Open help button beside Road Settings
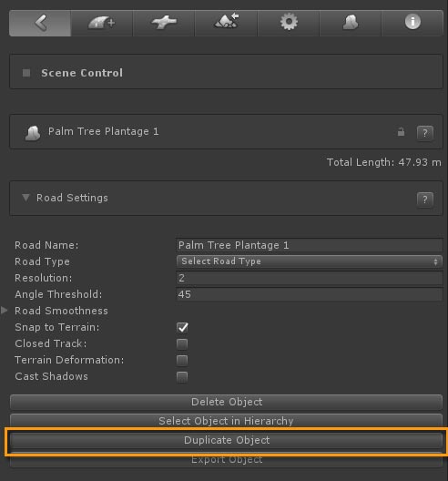448x481 pixels. point(425,200)
